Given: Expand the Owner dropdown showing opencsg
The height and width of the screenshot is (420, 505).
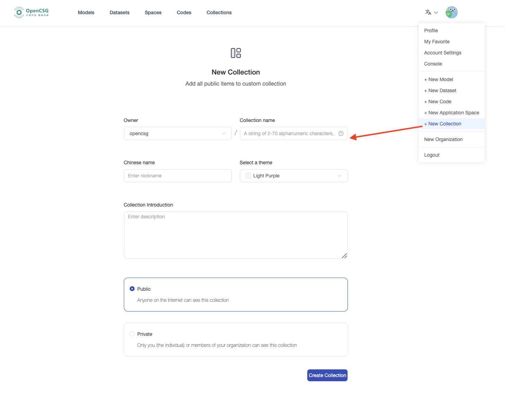Looking at the screenshot, I should click(x=178, y=133).
